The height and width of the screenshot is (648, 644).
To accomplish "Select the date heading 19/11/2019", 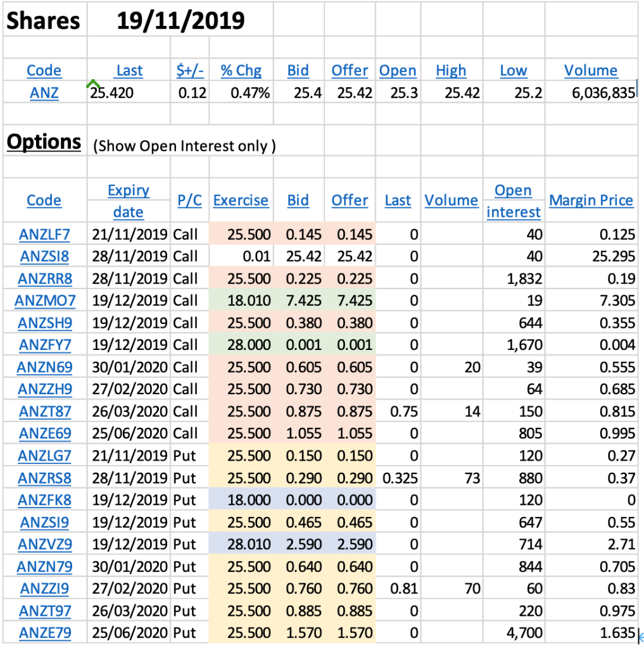I will tap(180, 20).
